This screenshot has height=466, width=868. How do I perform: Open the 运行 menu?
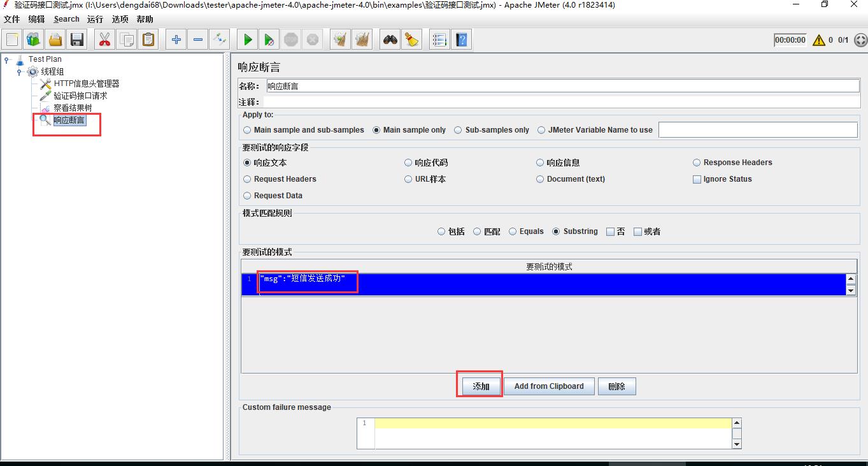coord(96,19)
